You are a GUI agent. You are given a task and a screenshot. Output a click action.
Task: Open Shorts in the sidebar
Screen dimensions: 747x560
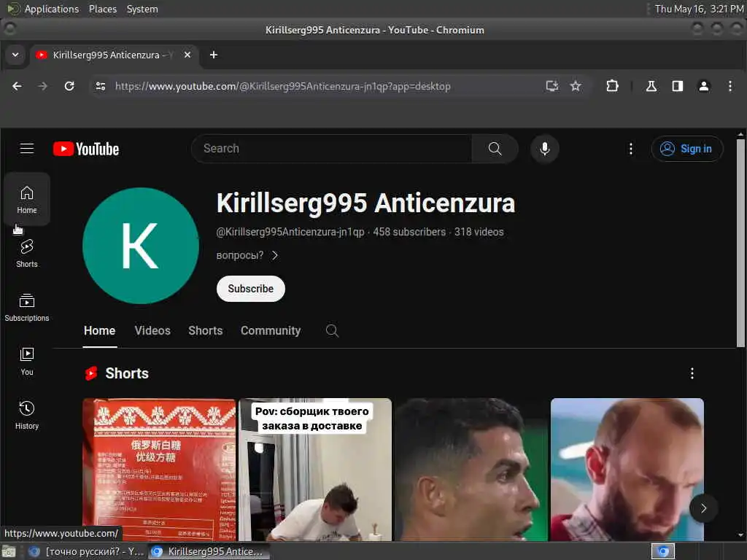(27, 253)
